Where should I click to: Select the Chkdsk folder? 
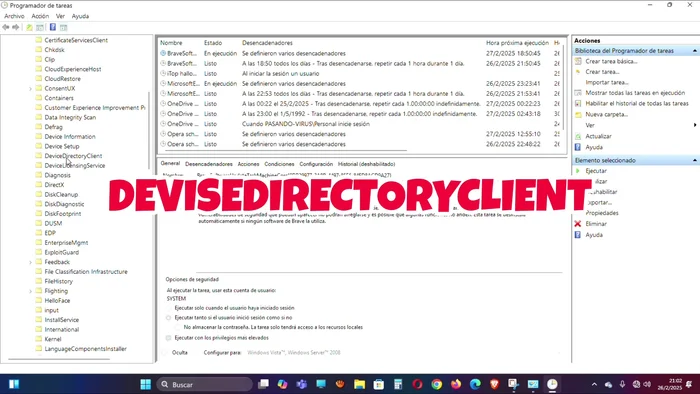pyautogui.click(x=54, y=50)
